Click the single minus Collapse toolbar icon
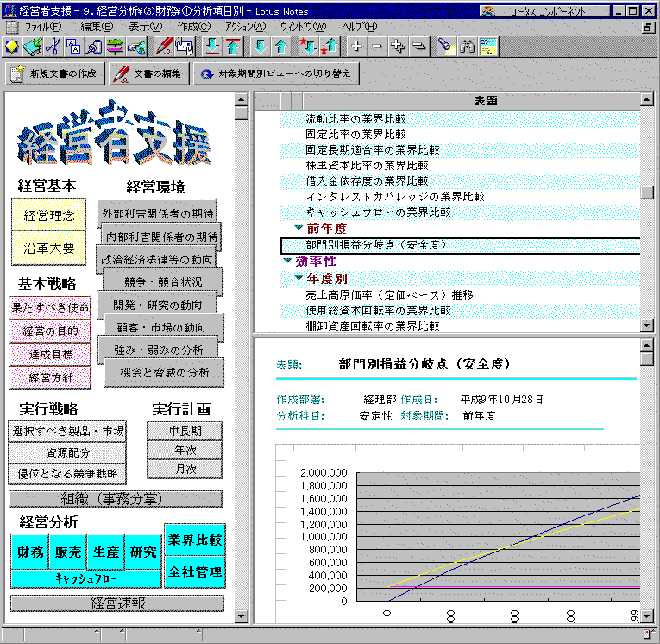The image size is (660, 644). [376, 46]
